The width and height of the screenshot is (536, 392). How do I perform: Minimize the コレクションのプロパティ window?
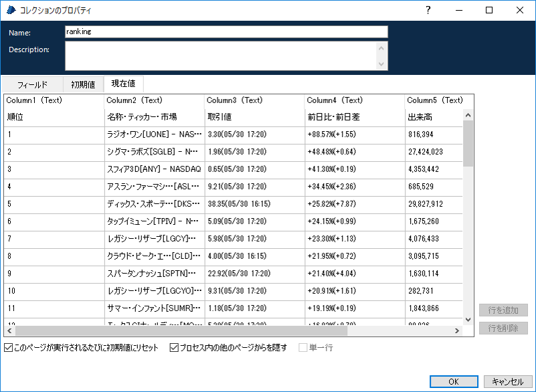pos(459,10)
